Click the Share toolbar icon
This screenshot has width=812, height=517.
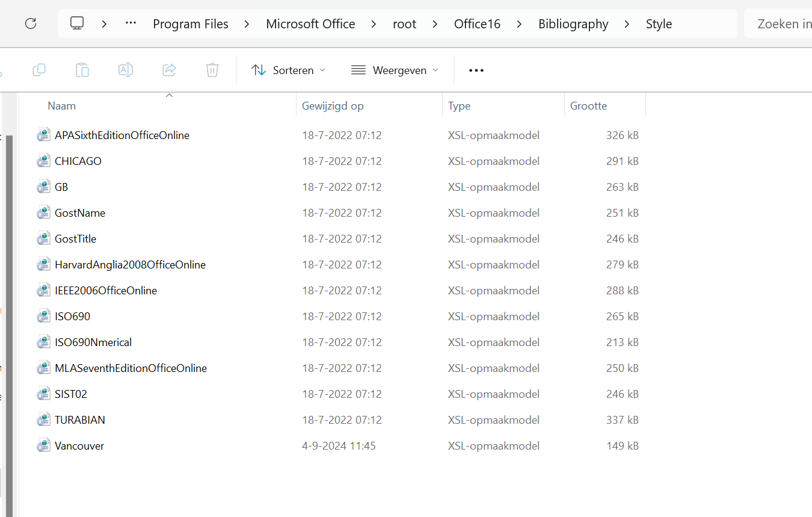tap(169, 70)
